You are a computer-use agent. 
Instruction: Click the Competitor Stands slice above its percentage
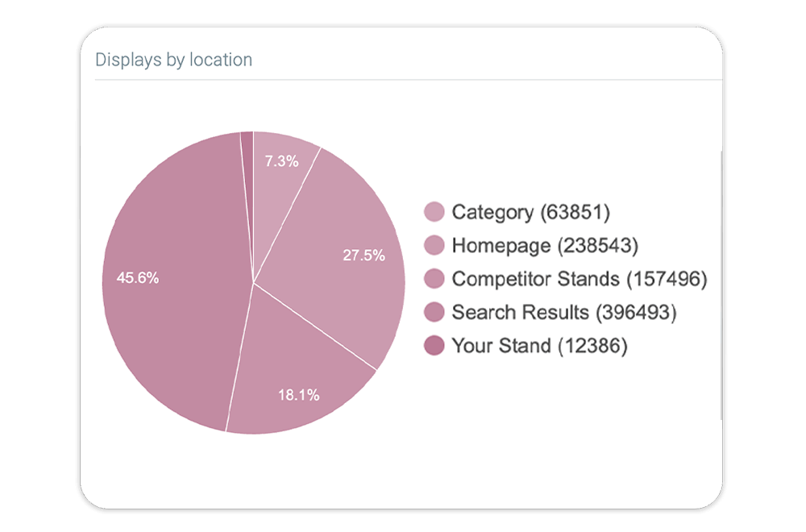point(298,347)
